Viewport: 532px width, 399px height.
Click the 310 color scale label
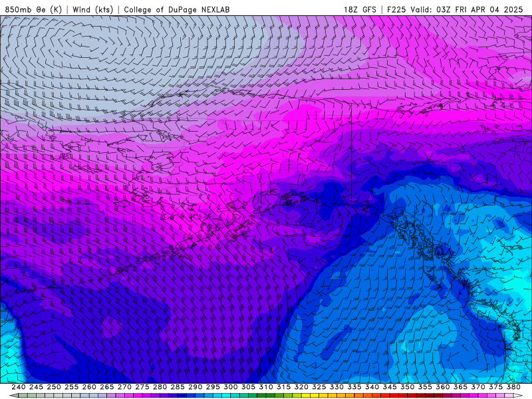pyautogui.click(x=266, y=387)
